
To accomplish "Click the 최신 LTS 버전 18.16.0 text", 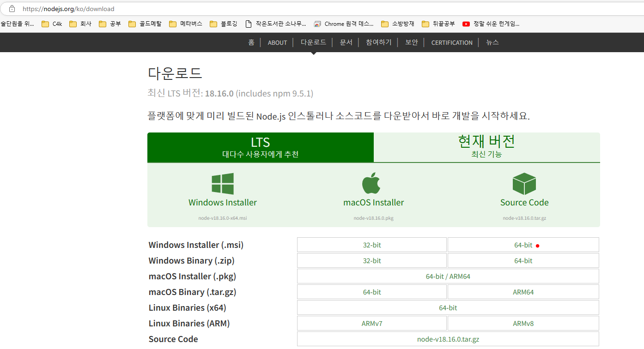I will click(x=231, y=94).
